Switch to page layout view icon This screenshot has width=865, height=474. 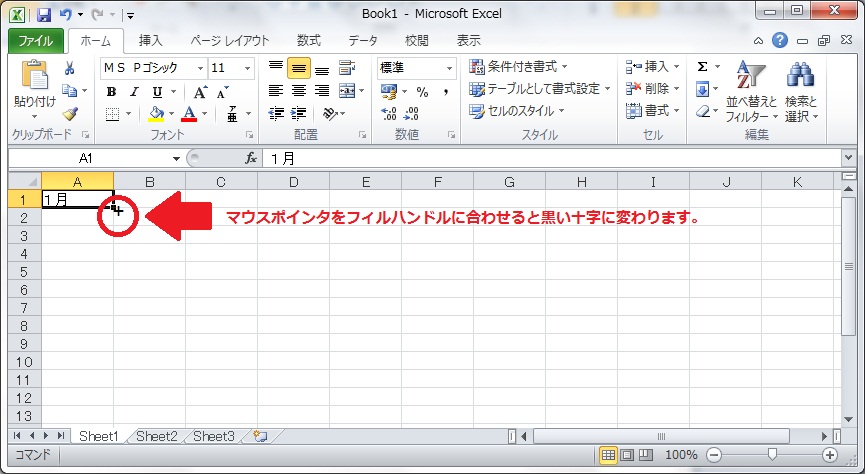click(x=627, y=455)
